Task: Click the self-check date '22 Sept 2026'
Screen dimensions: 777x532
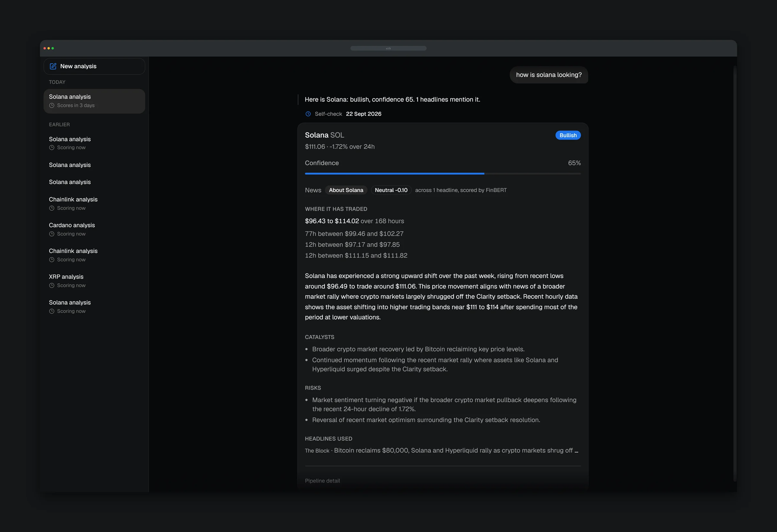Action: pos(364,114)
